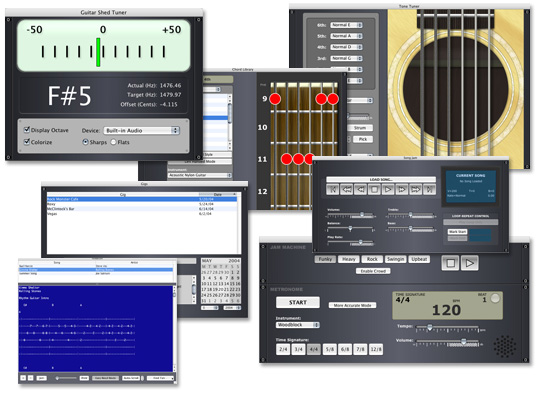Skip to song start in Song Jam
The width and height of the screenshot is (540, 395).
click(333, 189)
